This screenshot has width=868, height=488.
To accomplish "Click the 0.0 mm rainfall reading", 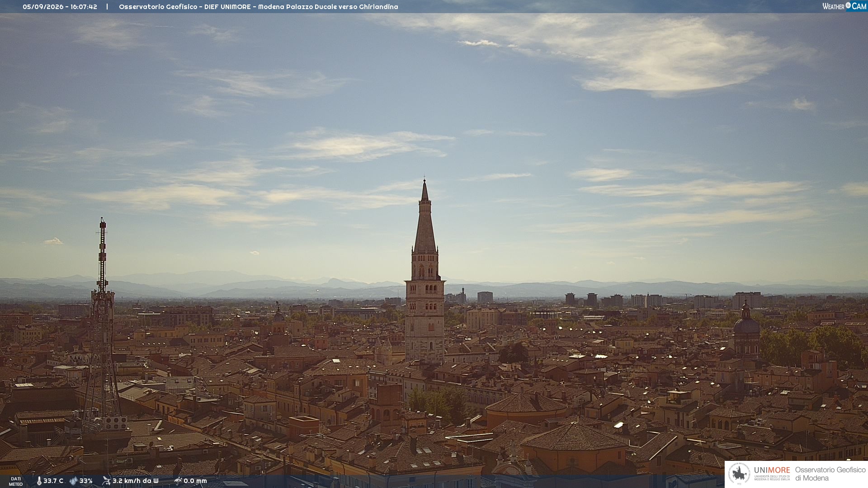I will point(195,481).
